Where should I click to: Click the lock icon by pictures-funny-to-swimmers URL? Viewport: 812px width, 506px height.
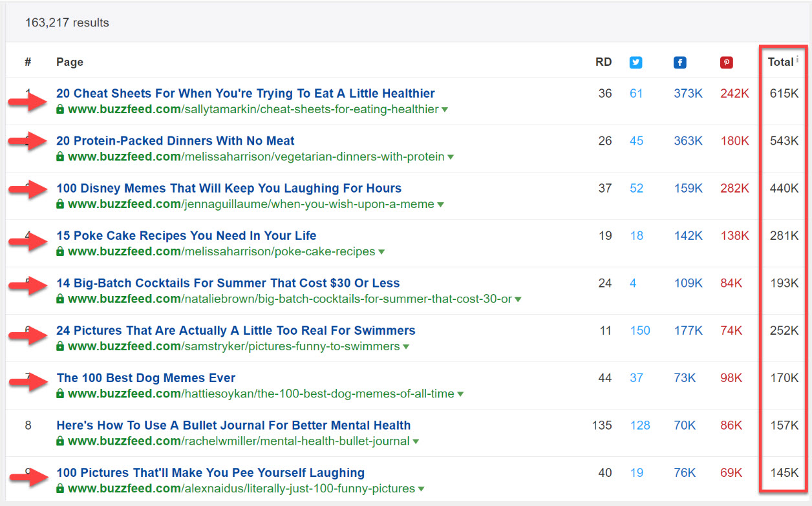[x=60, y=346]
